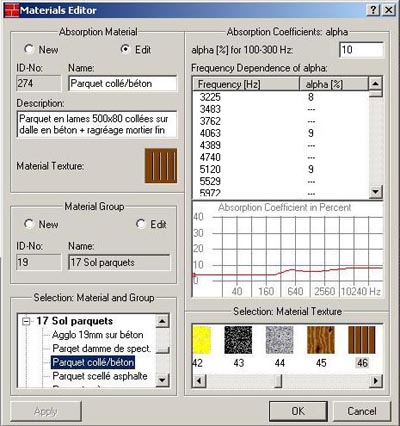The height and width of the screenshot is (426, 400).
Task: Choose wood grain texture 45
Action: click(x=321, y=340)
